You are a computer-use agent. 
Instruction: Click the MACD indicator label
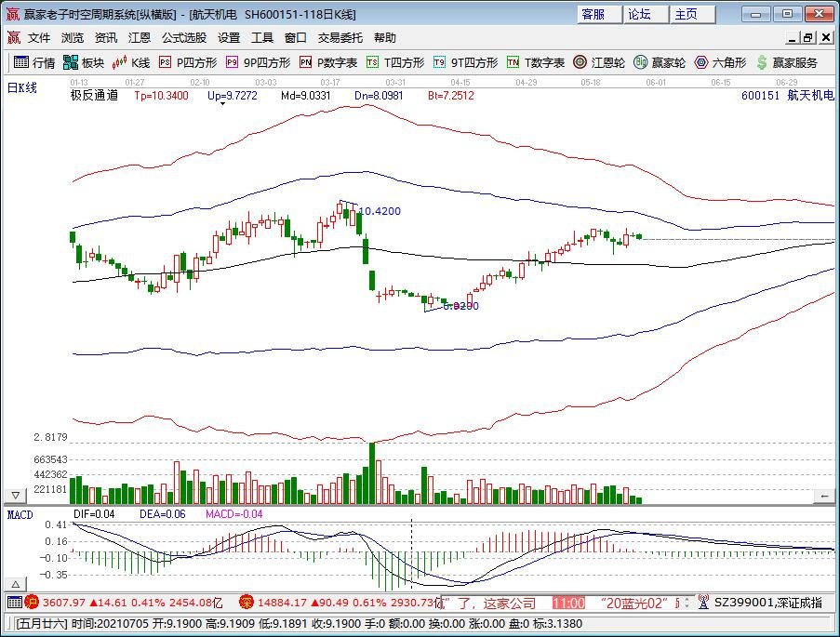[20, 515]
